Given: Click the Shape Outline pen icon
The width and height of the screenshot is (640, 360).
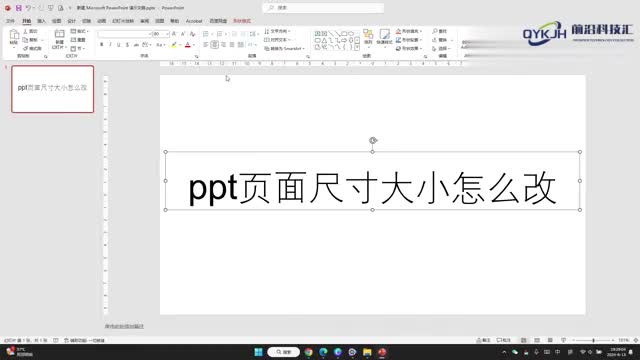Looking at the screenshot, I should (x=398, y=40).
